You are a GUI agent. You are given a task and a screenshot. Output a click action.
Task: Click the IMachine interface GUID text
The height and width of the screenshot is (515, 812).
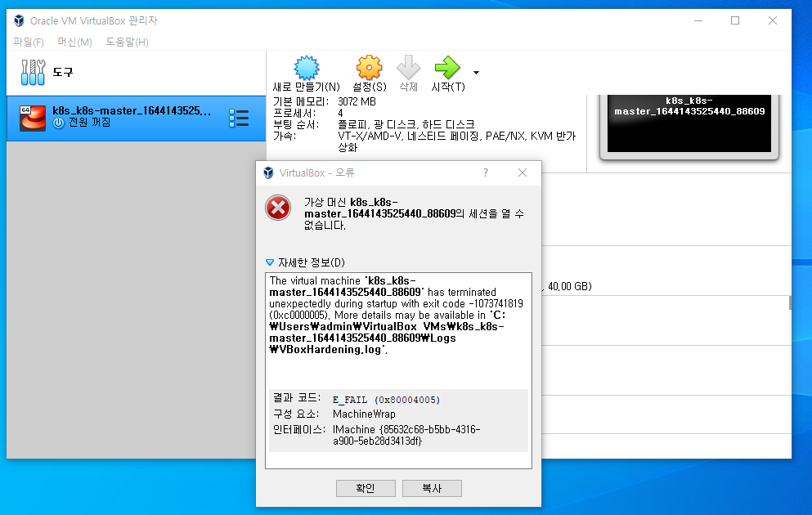point(406,435)
